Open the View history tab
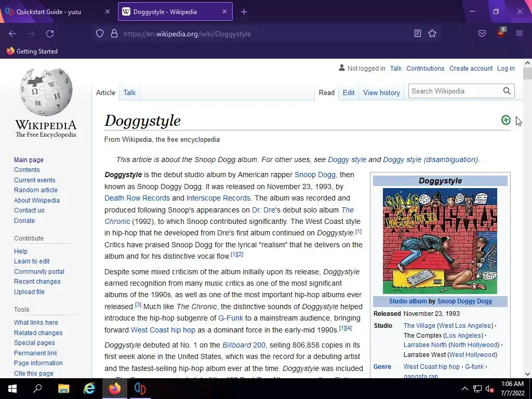 coord(381,92)
